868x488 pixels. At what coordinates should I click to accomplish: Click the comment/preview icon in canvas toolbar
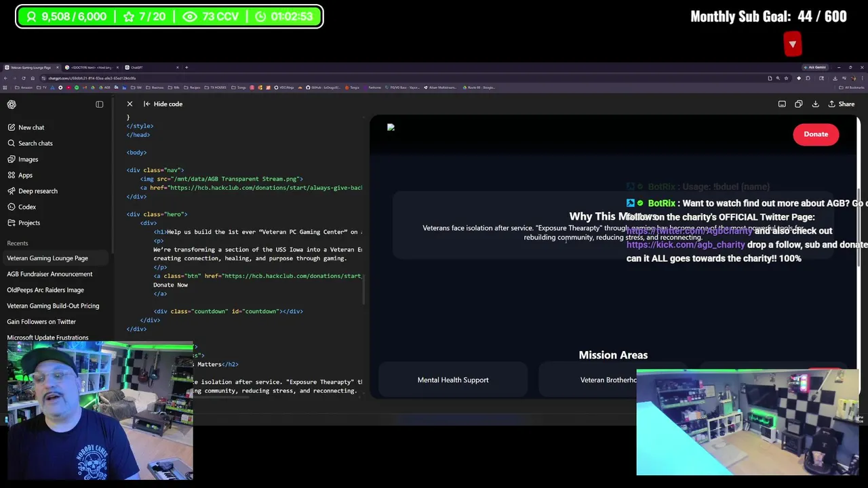click(782, 104)
